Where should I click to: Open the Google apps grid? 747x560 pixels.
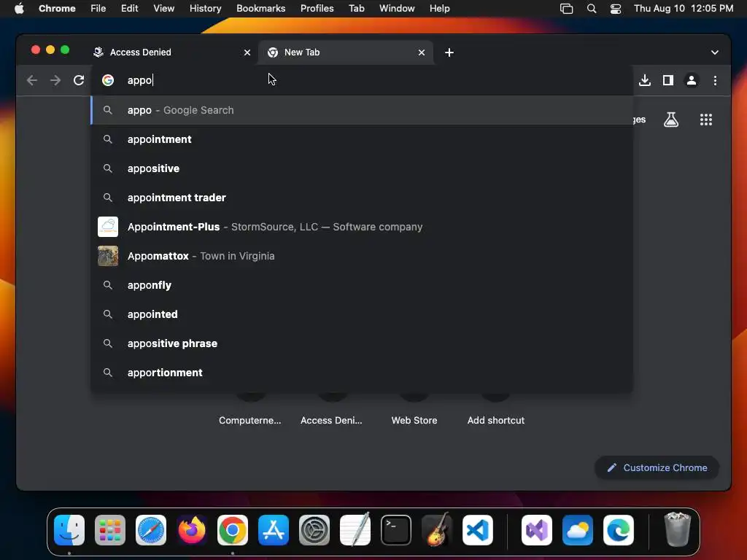(705, 120)
